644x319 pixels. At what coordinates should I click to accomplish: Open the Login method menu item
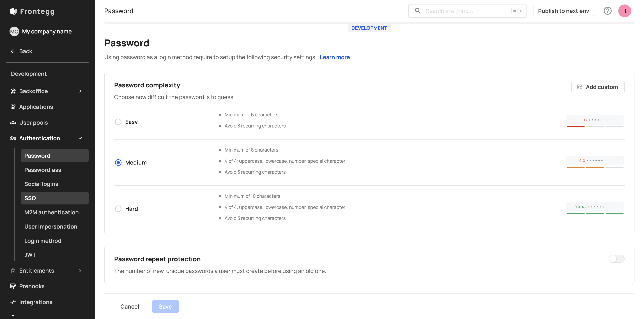pyautogui.click(x=54, y=241)
